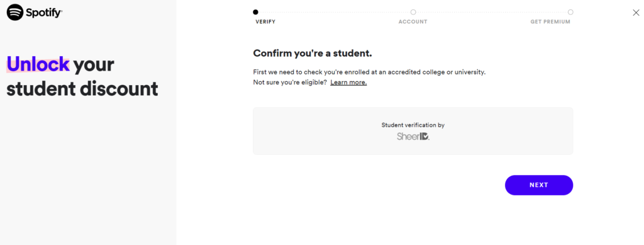This screenshot has width=644, height=245.
Task: Click the Spotify circular logo icon
Action: click(15, 13)
